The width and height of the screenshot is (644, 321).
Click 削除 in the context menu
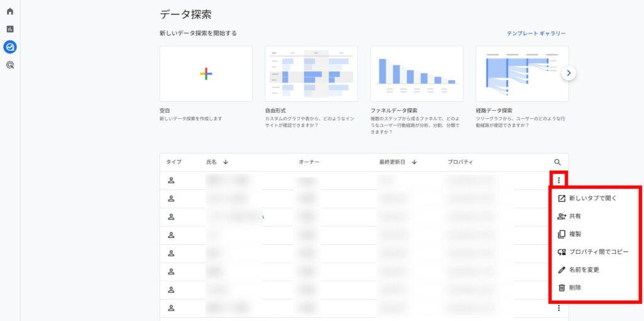coord(574,288)
